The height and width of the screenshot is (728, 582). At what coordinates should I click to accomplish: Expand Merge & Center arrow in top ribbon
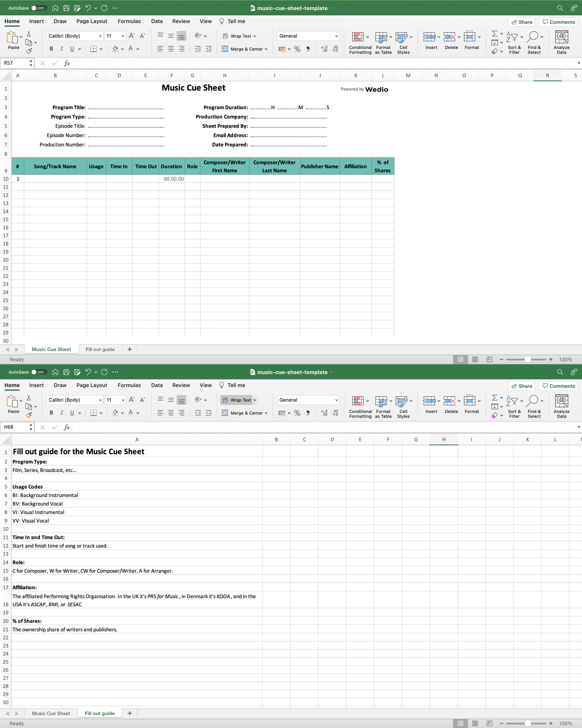tap(266, 49)
